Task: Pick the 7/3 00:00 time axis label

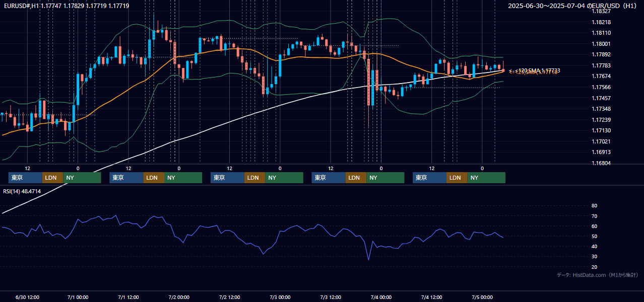Action: coord(280,297)
